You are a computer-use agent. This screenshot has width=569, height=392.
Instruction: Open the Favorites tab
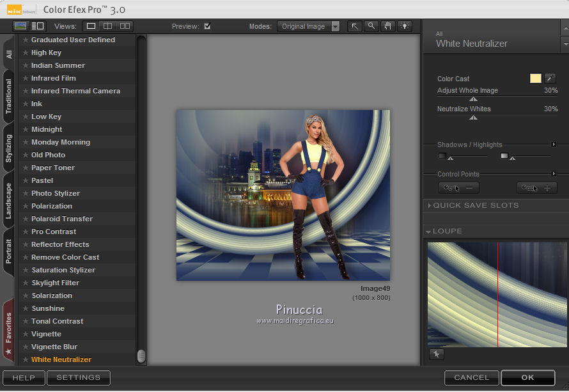click(9, 332)
